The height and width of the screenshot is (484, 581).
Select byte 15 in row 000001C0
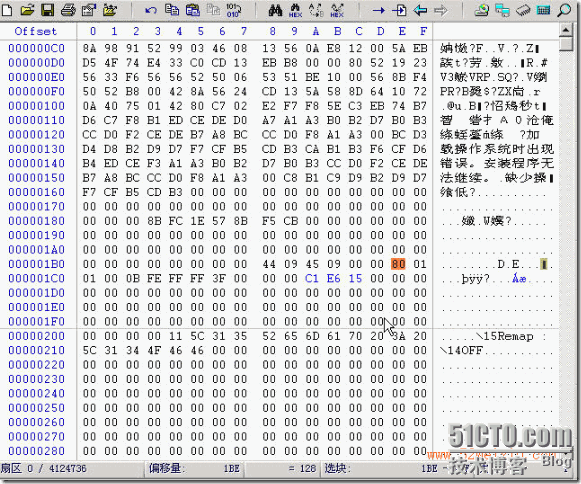(x=355, y=279)
